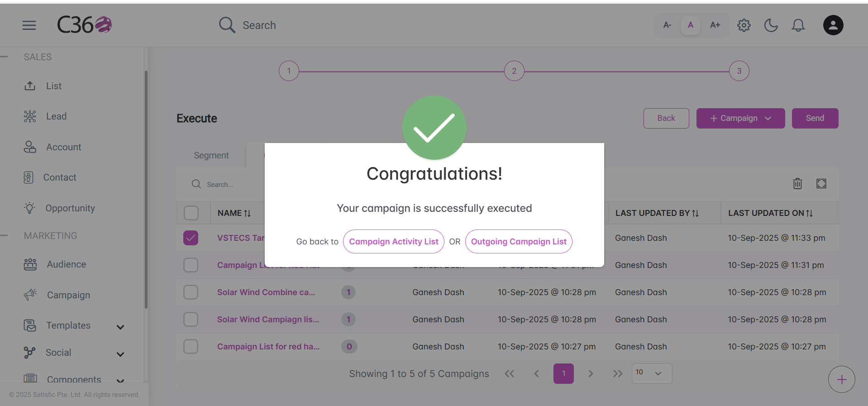Open the notifications bell
The image size is (868, 406).
798,25
